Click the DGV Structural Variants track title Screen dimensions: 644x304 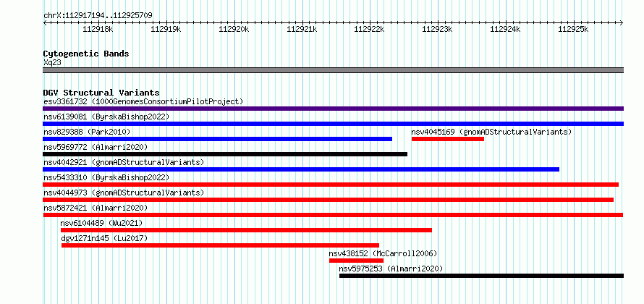pos(101,93)
